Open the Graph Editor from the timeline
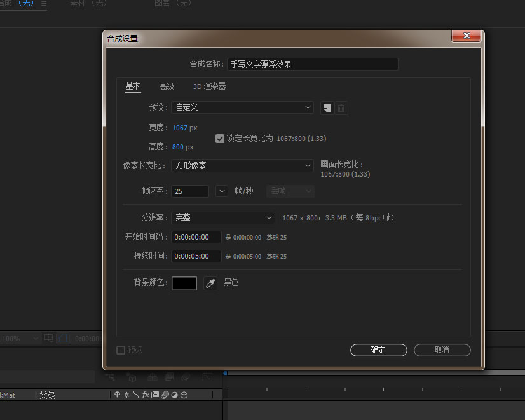The height and width of the screenshot is (420, 525). (208, 377)
